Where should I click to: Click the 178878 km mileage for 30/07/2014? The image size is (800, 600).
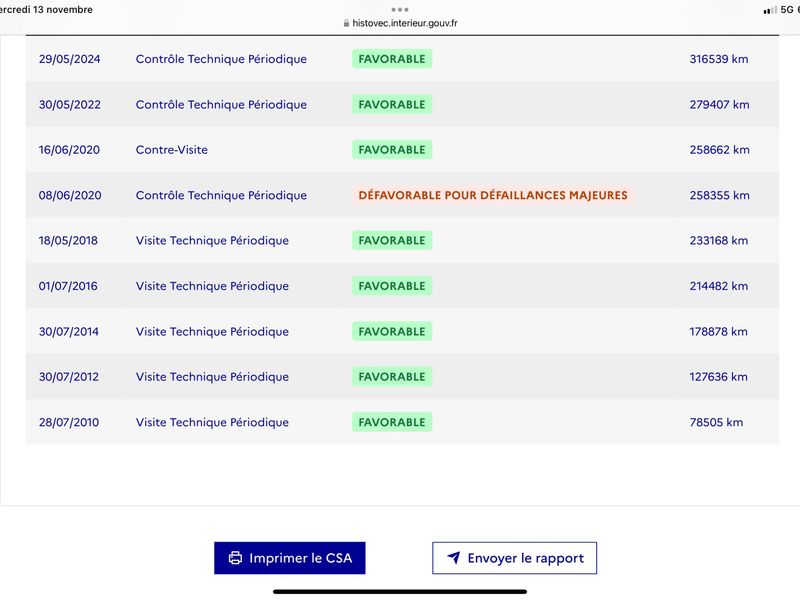pos(718,331)
